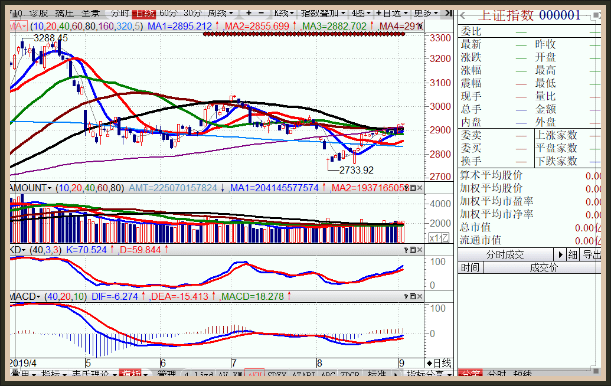Viewport: 611px width, 386px height.
Task: Click the MA3=2882.702 value
Action: coord(334,26)
